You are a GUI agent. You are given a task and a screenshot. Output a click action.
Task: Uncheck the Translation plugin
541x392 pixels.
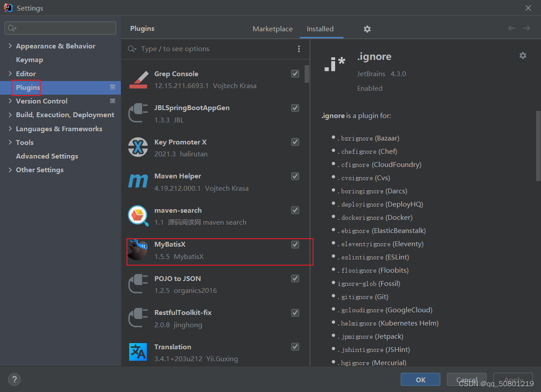click(x=295, y=347)
